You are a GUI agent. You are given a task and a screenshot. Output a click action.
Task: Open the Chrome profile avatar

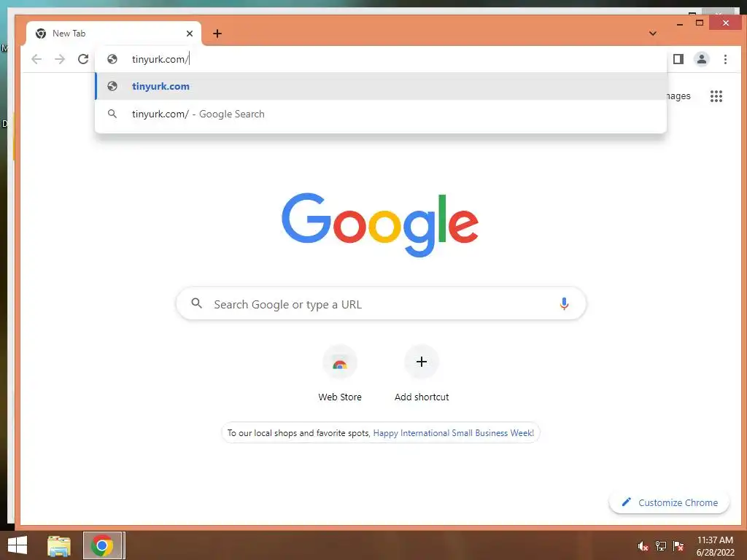click(x=702, y=59)
